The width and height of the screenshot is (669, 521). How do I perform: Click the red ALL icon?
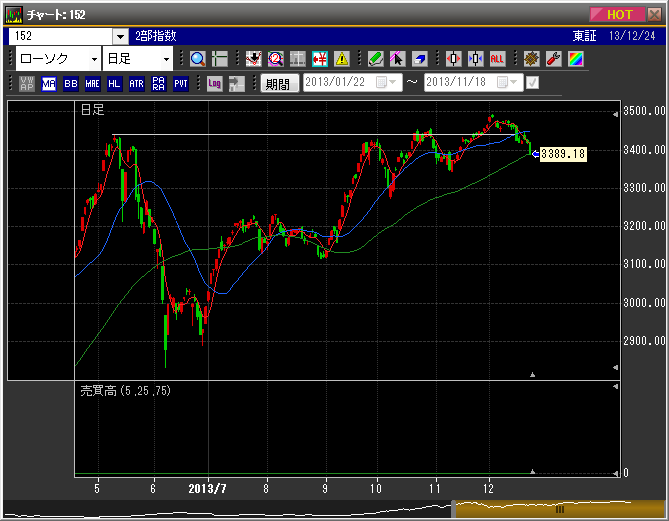pos(497,59)
